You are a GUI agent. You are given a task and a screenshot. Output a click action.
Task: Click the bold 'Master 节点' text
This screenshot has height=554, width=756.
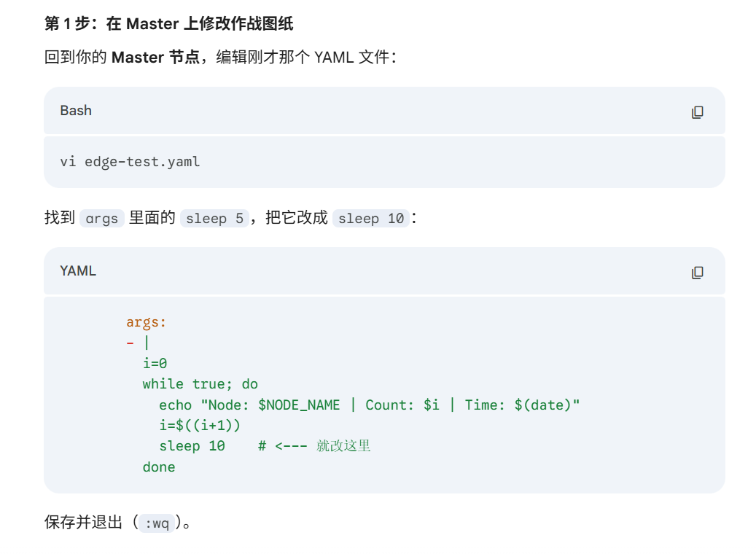[x=155, y=58]
